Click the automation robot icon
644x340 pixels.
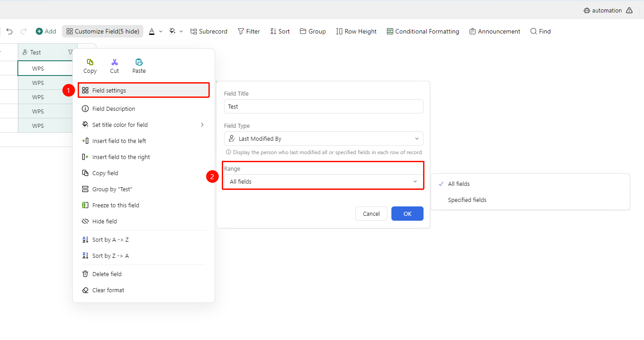[586, 10]
